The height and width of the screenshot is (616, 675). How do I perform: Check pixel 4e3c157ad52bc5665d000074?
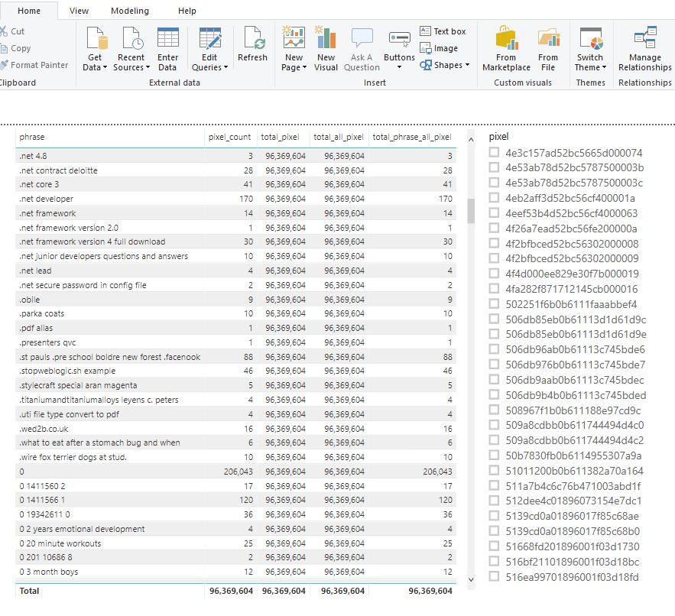pos(494,152)
